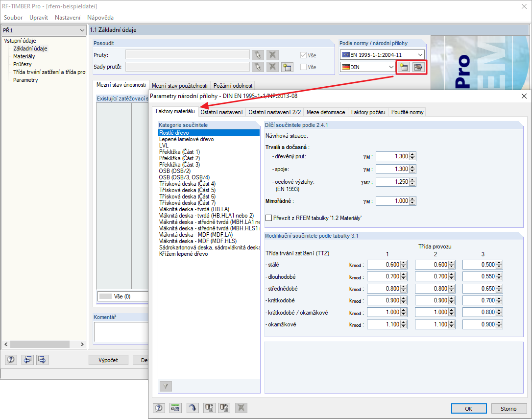Confirm dialog with OK button

point(468,409)
